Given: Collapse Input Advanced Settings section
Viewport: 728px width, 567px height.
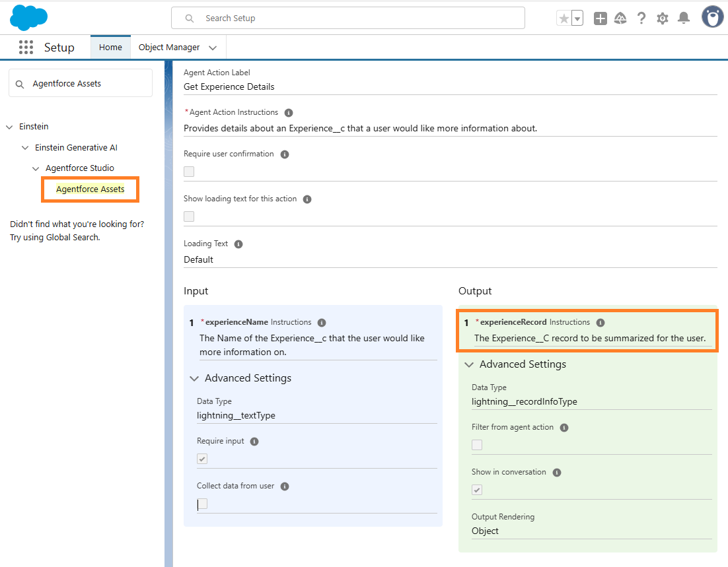Looking at the screenshot, I should (x=194, y=379).
